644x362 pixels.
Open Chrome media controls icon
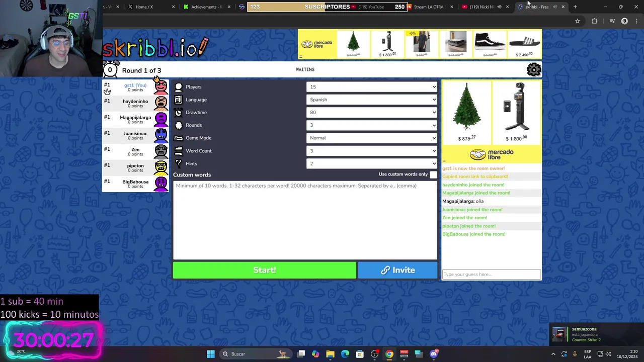click(612, 21)
